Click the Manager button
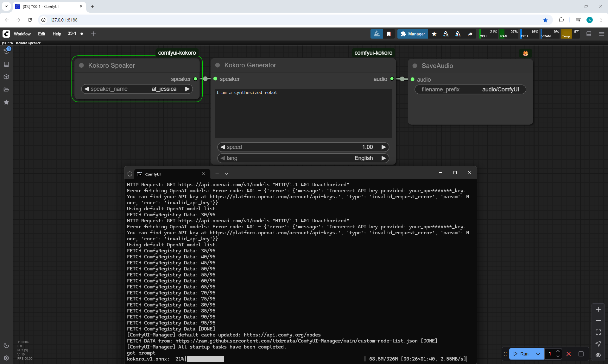608x364 pixels. [x=413, y=34]
